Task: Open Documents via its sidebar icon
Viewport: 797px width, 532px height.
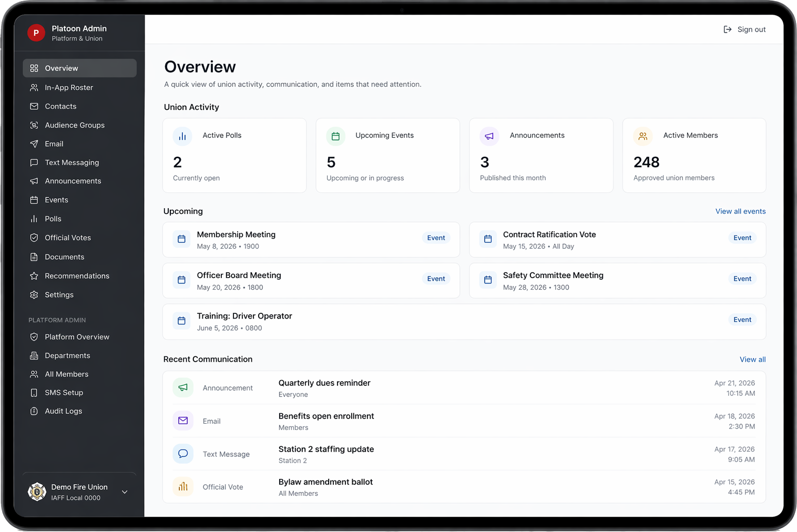Action: pos(34,257)
